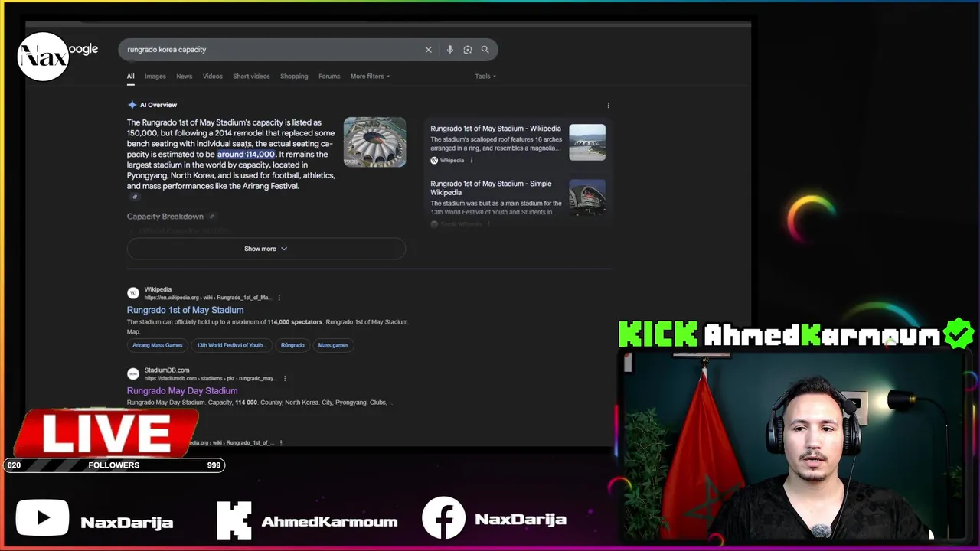This screenshot has width=980, height=551.
Task: Start voice search with the microphone icon
Action: [449, 50]
